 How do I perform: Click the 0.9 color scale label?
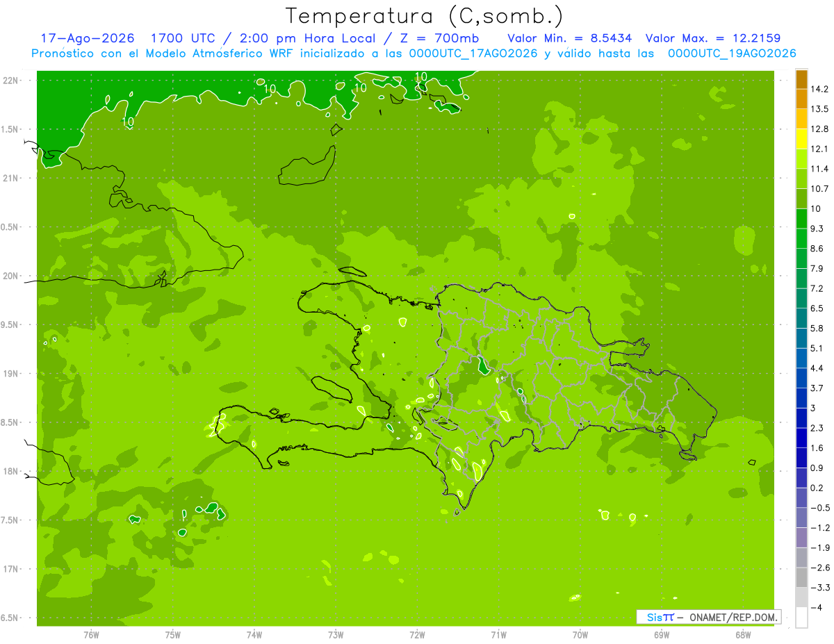pos(817,468)
